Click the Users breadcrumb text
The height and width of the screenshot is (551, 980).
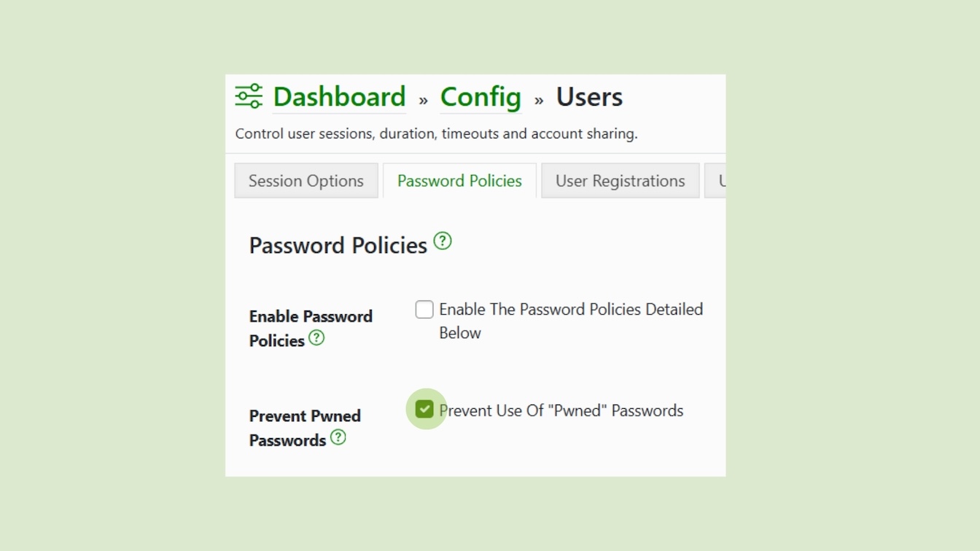click(589, 96)
